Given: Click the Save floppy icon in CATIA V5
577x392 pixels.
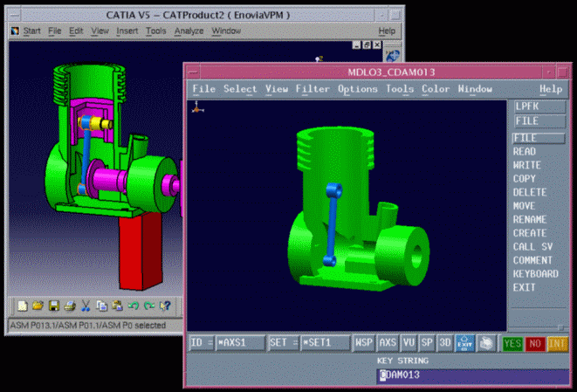Looking at the screenshot, I should point(54,306).
